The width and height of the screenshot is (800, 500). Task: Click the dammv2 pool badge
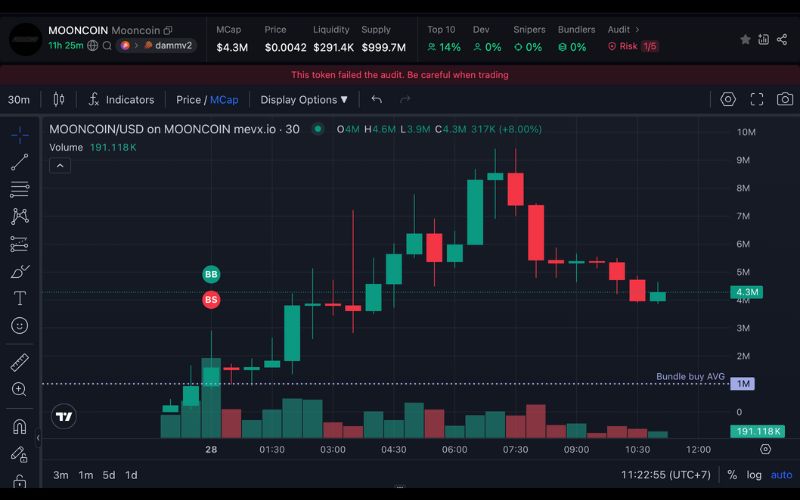point(168,45)
